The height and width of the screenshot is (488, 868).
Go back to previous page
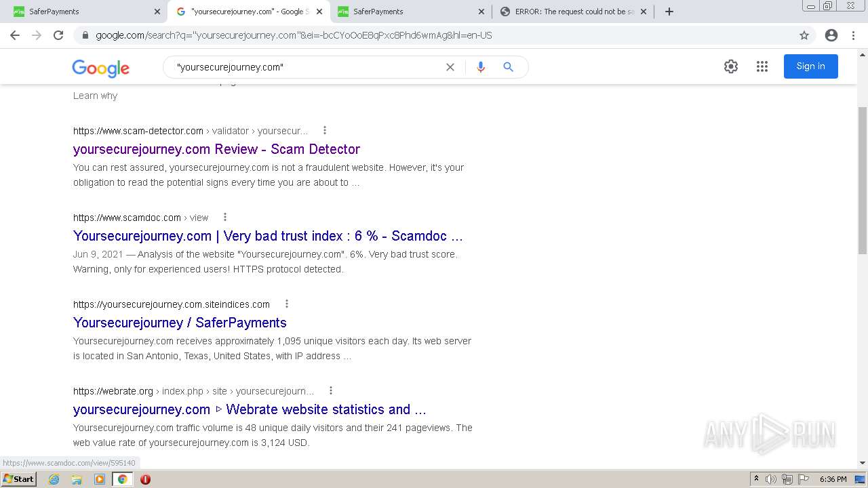15,35
